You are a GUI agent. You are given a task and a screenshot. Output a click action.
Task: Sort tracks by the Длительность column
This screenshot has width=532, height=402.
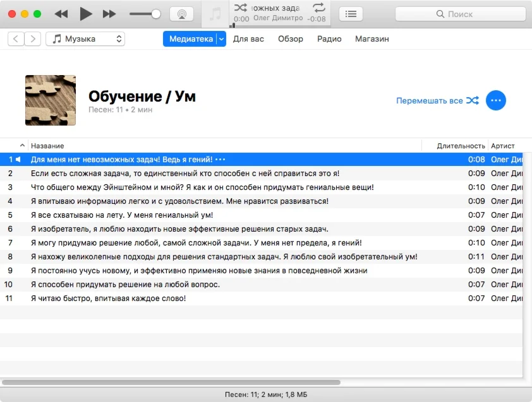(461, 146)
